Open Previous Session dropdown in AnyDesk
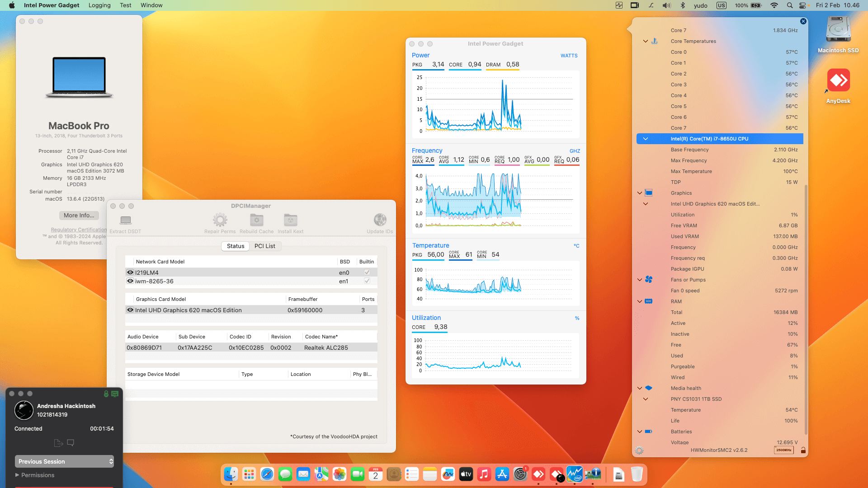The width and height of the screenshot is (868, 488). 64,461
